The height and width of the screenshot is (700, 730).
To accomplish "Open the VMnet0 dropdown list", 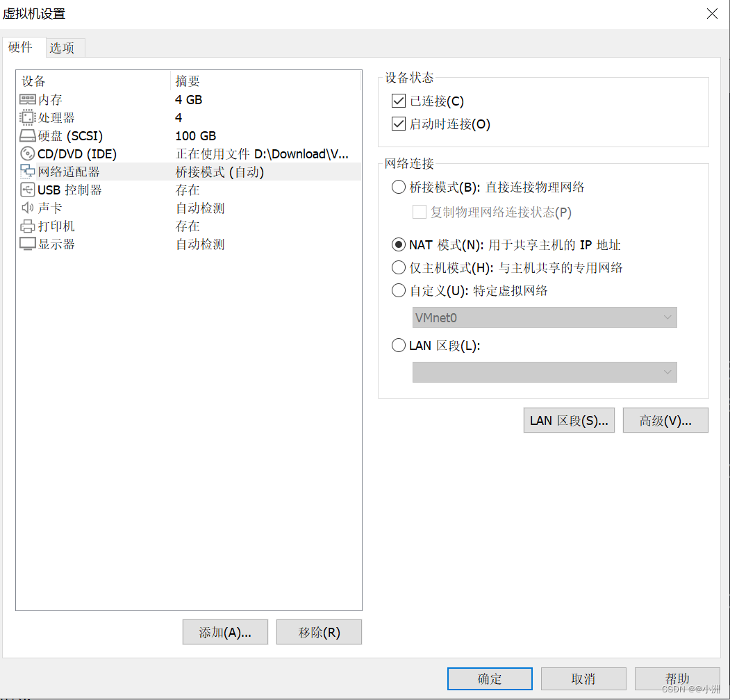I will click(544, 317).
